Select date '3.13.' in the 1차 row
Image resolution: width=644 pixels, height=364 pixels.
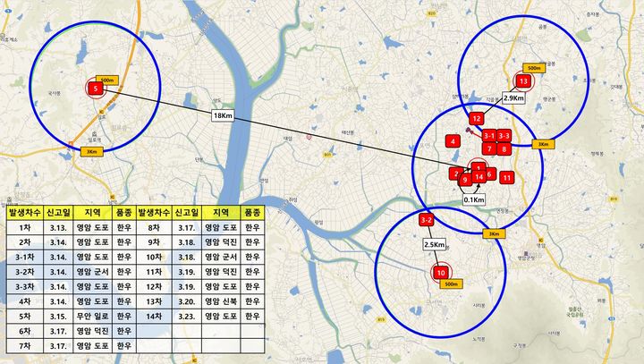[x=58, y=227]
